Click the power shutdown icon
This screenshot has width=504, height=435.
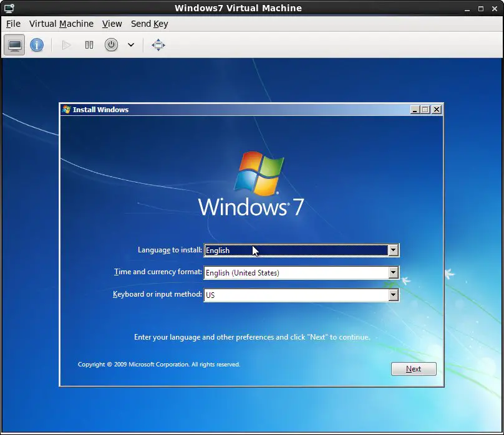pos(111,45)
